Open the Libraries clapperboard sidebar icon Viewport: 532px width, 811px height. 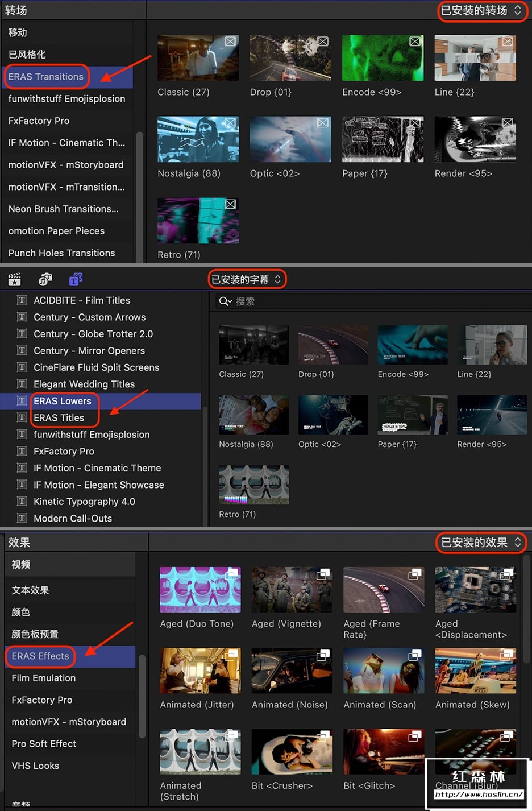click(15, 279)
